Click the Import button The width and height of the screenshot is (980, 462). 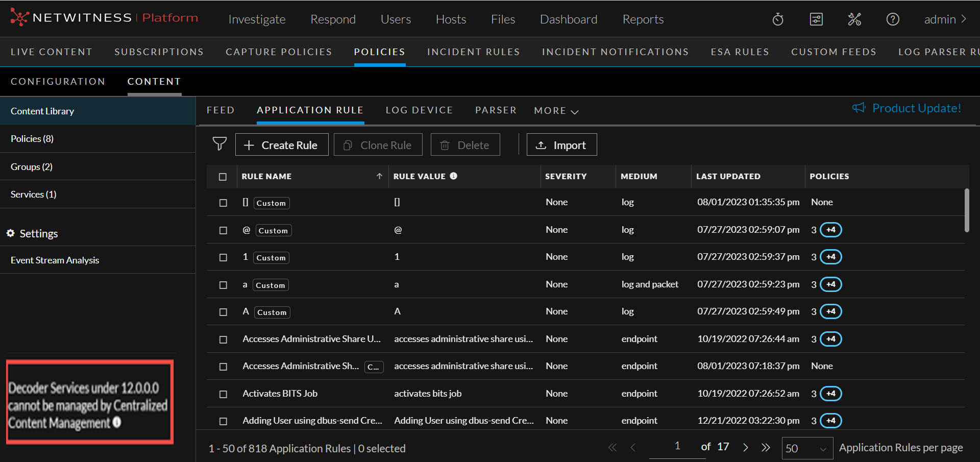pos(561,145)
